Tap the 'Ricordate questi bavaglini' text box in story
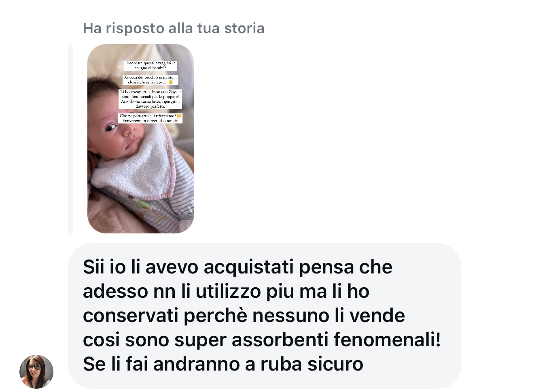534x392 pixels. [150, 66]
